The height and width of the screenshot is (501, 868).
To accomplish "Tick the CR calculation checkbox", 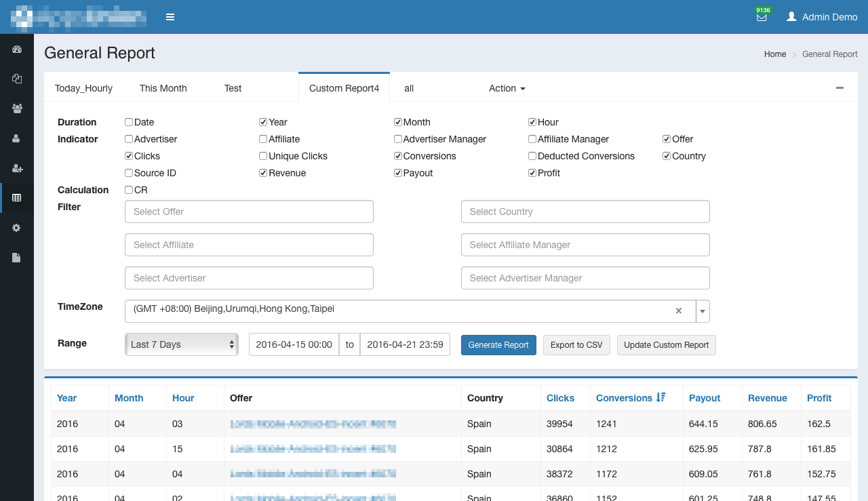I will coord(129,190).
